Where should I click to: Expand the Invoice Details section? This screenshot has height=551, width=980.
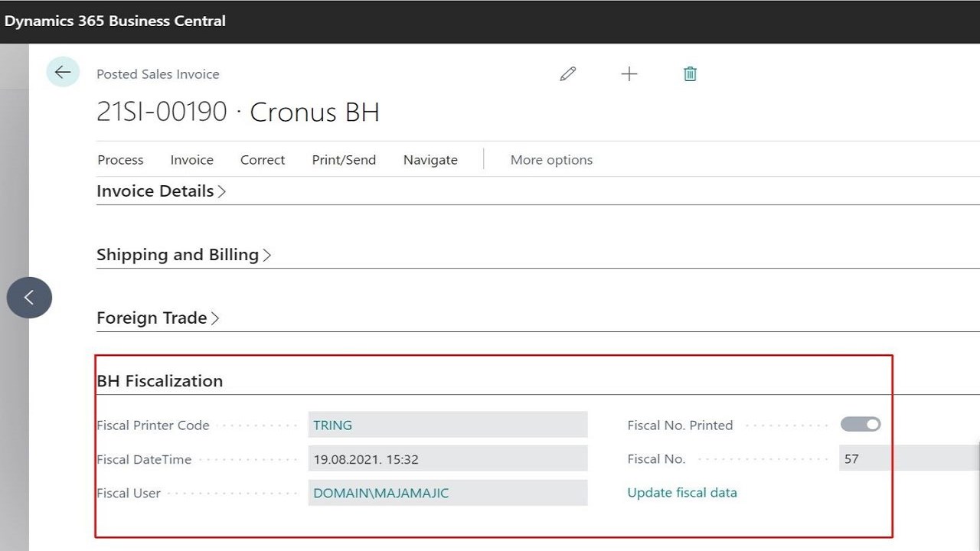162,191
